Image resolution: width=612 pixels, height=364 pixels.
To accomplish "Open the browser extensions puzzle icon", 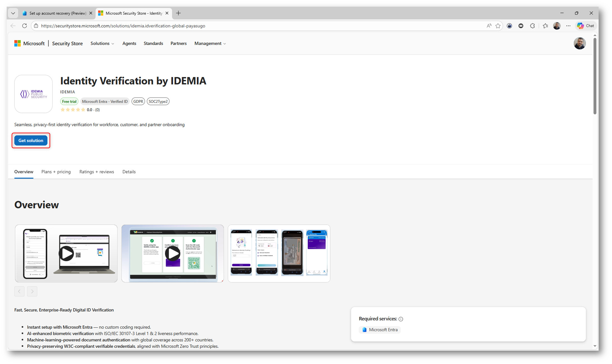I will pos(532,26).
